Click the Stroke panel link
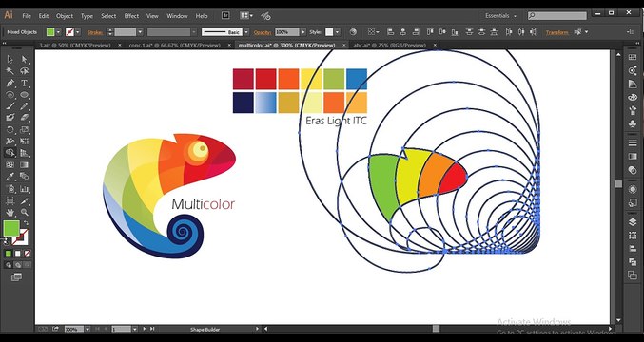Viewport: 644px width, 342px height. (95, 32)
